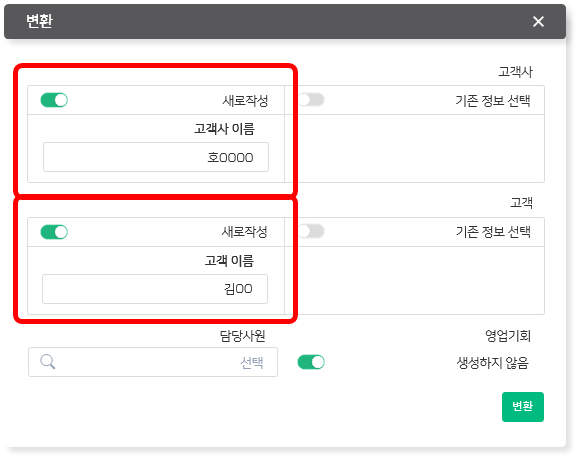
Task: Click the 고객 이름 input showing 김00
Action: click(155, 289)
